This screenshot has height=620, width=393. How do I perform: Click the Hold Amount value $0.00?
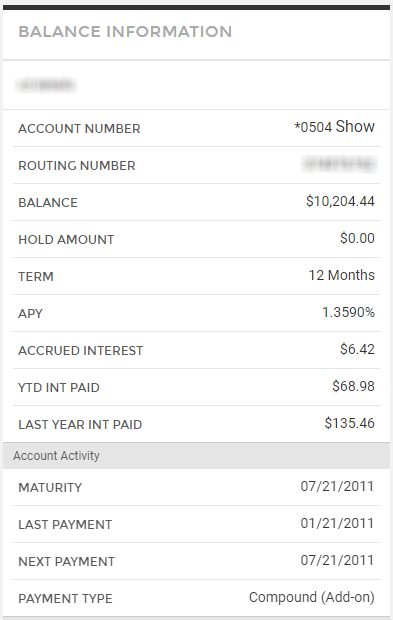click(x=357, y=238)
